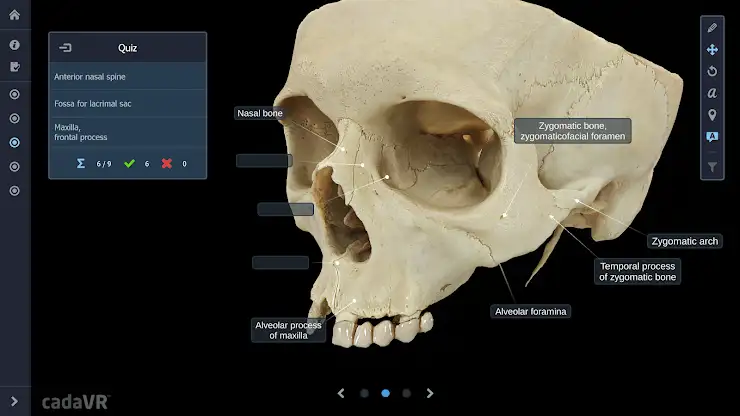Click the 'Temporal process of zygomatic bone' label
Screen dimensions: 740x416
(638, 272)
